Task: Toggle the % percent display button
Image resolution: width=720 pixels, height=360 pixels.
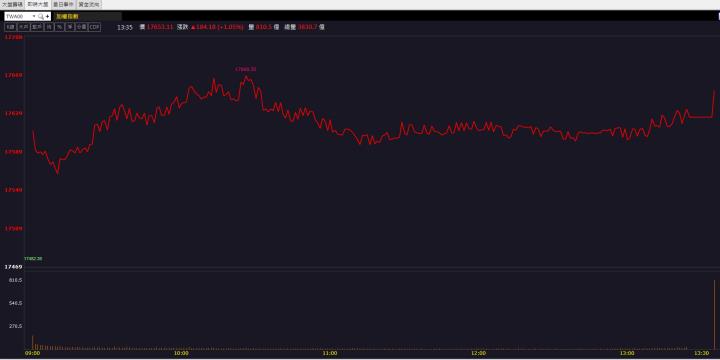Action: pyautogui.click(x=59, y=27)
